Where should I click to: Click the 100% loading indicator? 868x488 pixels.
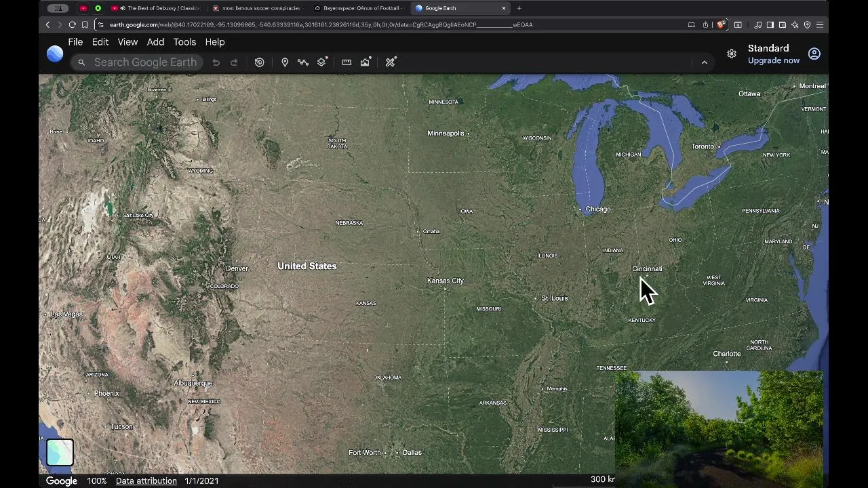[x=97, y=481]
